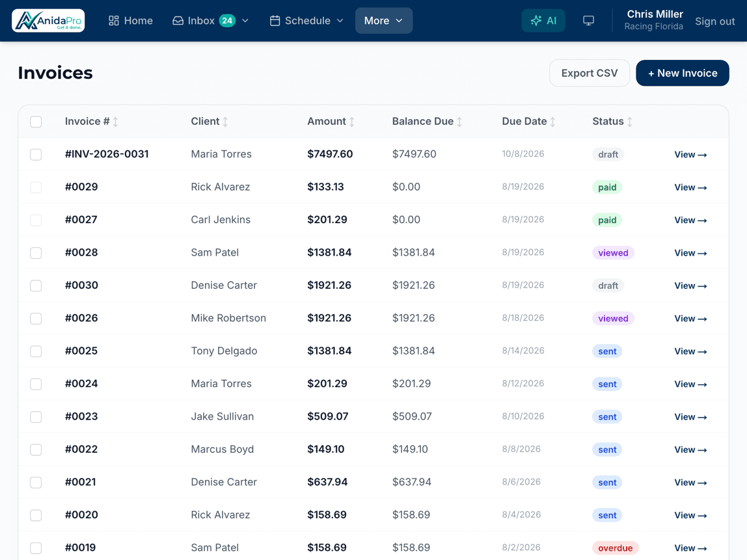
Task: Click client name Mike Robertson
Action: pos(228,318)
